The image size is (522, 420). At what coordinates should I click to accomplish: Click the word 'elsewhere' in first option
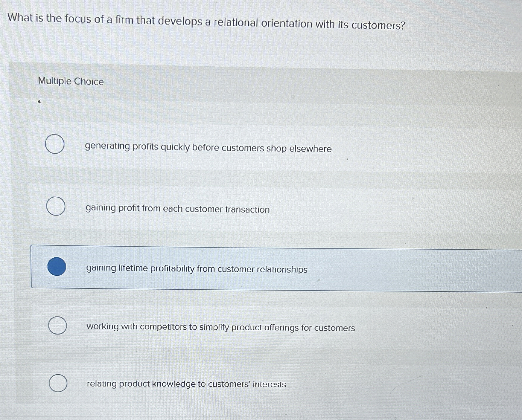(311, 149)
